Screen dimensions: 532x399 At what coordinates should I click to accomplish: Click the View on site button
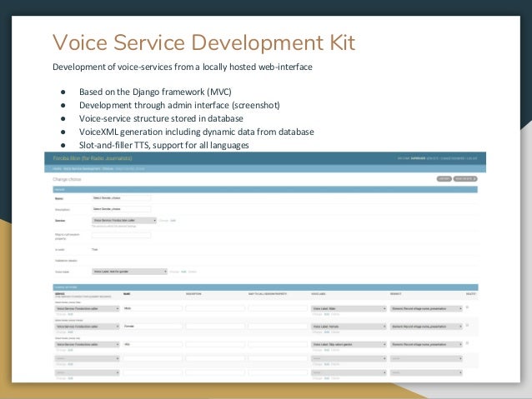coord(464,178)
